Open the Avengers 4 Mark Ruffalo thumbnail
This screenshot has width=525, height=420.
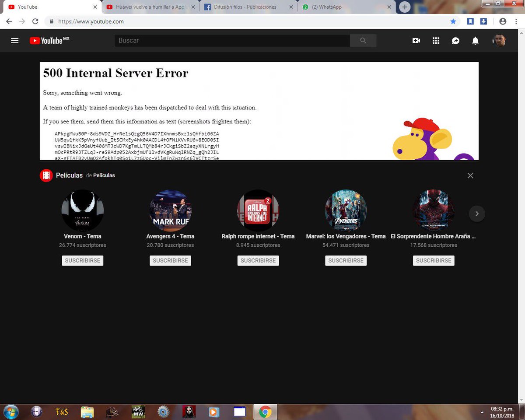point(171,210)
